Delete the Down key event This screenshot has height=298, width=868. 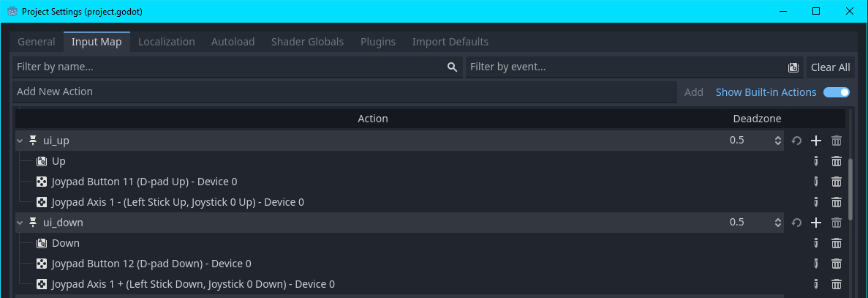point(837,243)
